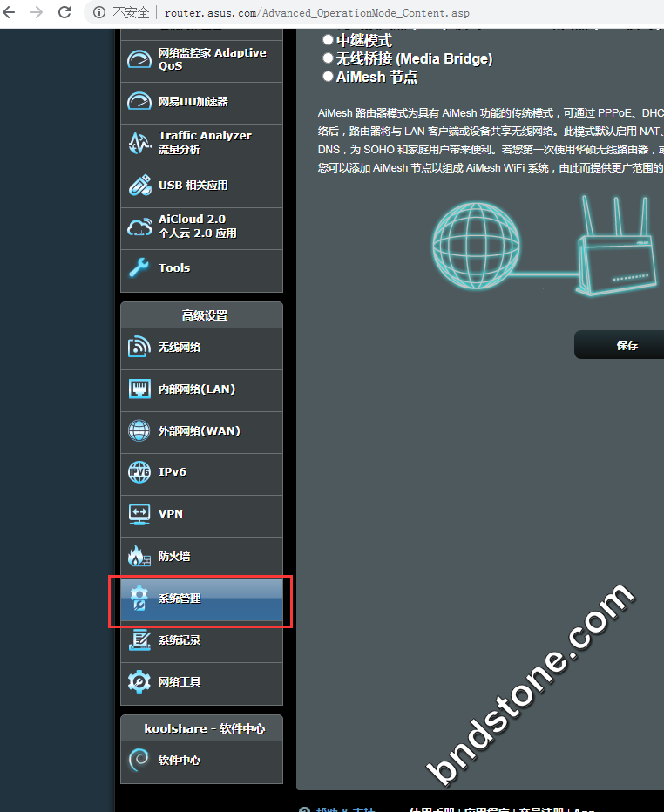Click the 防火墙 flame icon
Screen dimensions: 664x812
(x=139, y=556)
